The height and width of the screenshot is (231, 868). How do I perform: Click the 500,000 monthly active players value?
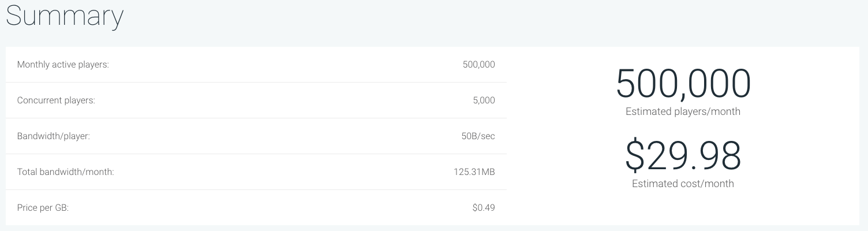[478, 65]
